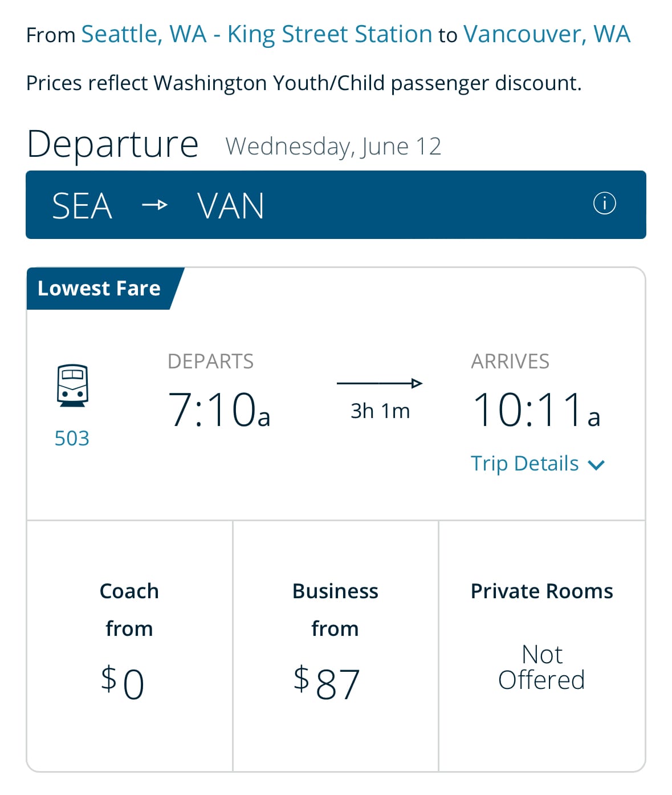The width and height of the screenshot is (672, 795).
Task: Open the Trip Details link text
Action: (x=524, y=464)
